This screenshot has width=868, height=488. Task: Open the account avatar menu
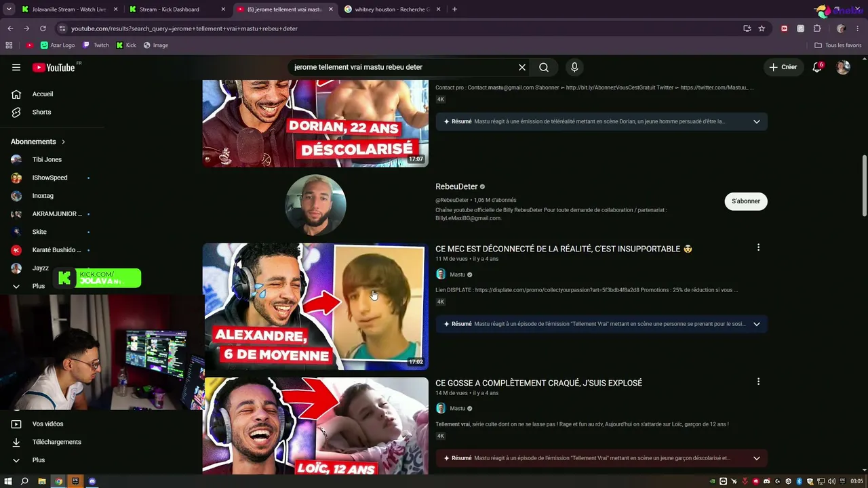(843, 67)
